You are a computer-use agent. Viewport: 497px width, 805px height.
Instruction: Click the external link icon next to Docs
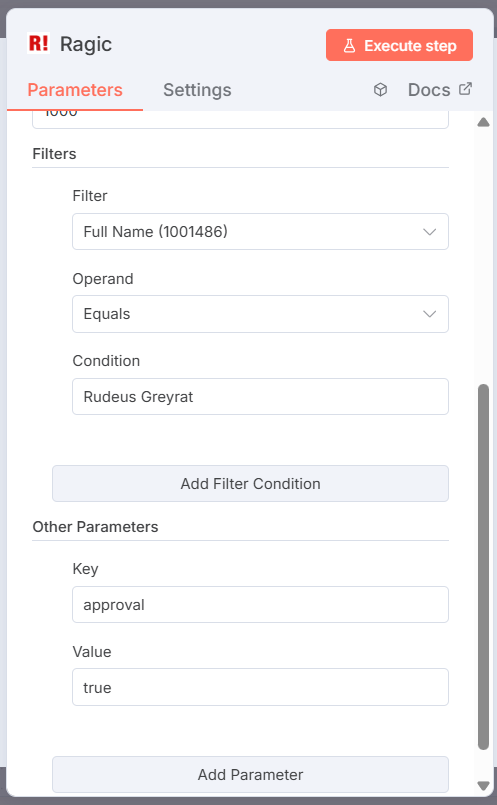[465, 89]
